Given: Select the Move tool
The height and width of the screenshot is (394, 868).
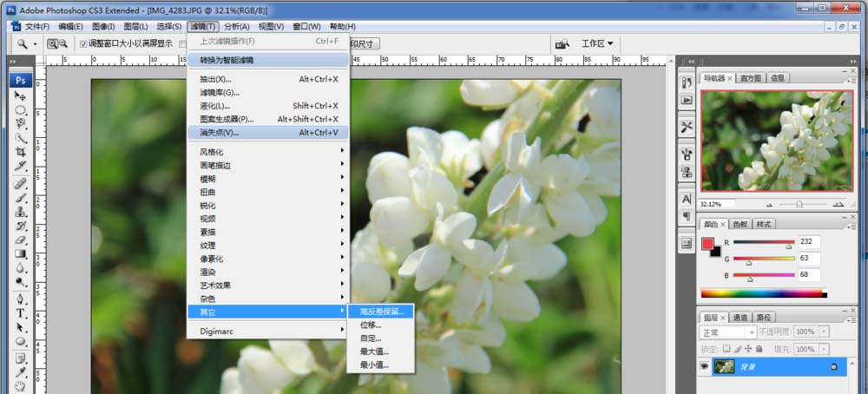Looking at the screenshot, I should pyautogui.click(x=21, y=96).
